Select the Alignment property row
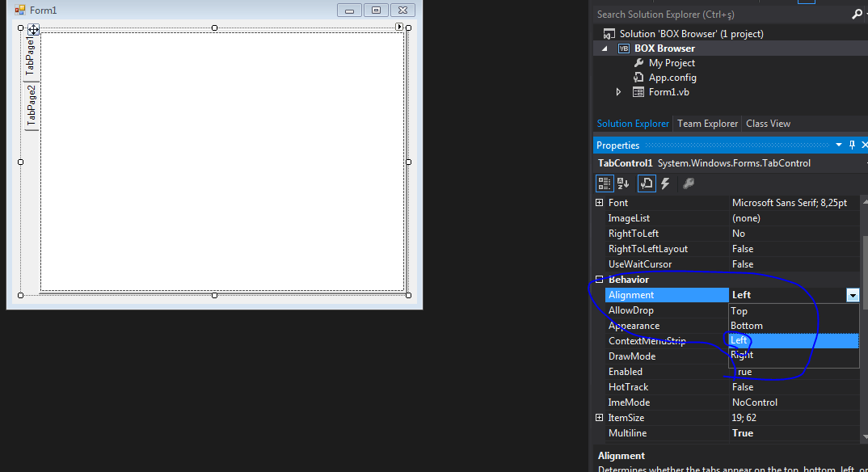This screenshot has width=868, height=472. tap(667, 295)
